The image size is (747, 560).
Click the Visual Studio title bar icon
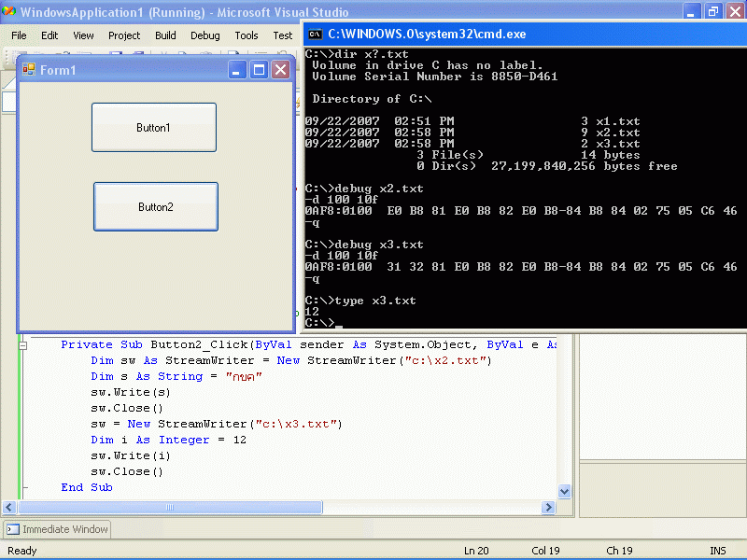(x=9, y=12)
